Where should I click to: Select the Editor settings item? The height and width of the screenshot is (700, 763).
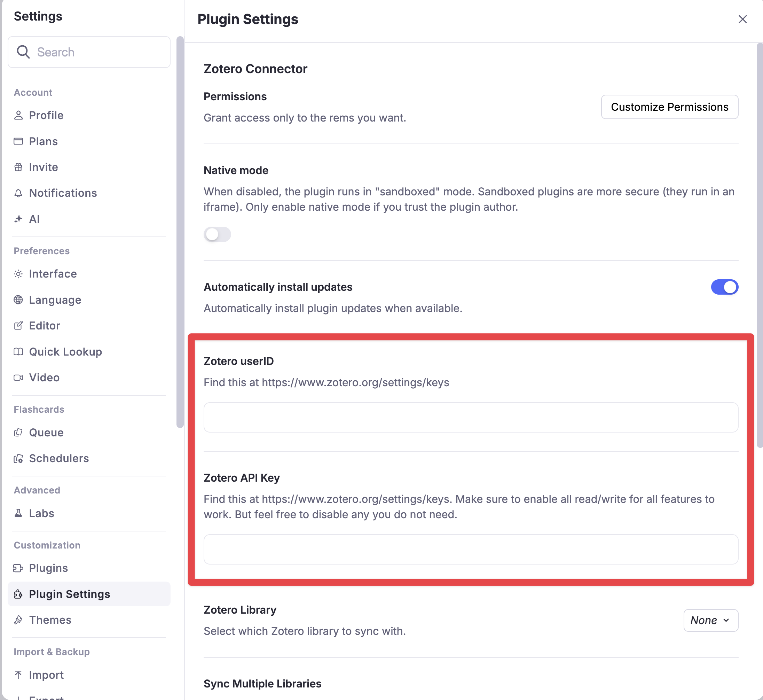pos(44,325)
